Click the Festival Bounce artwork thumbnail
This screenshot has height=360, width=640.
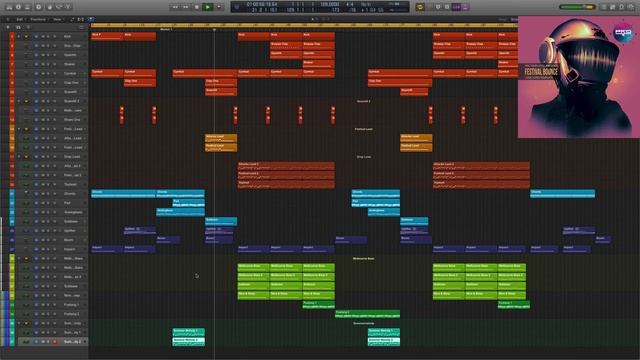[x=579, y=77]
